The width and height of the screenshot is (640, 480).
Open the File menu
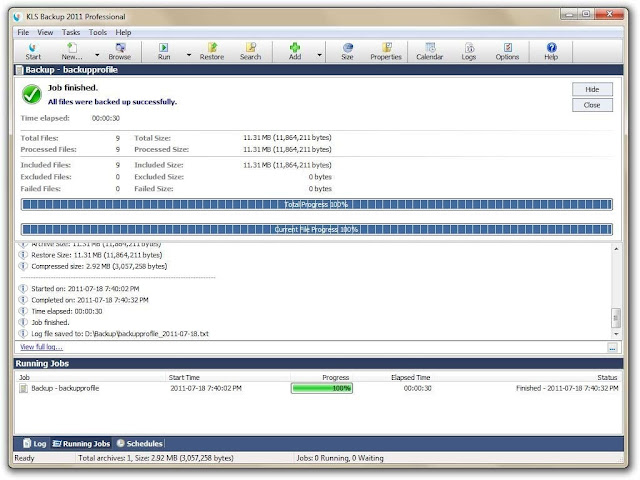(x=23, y=32)
